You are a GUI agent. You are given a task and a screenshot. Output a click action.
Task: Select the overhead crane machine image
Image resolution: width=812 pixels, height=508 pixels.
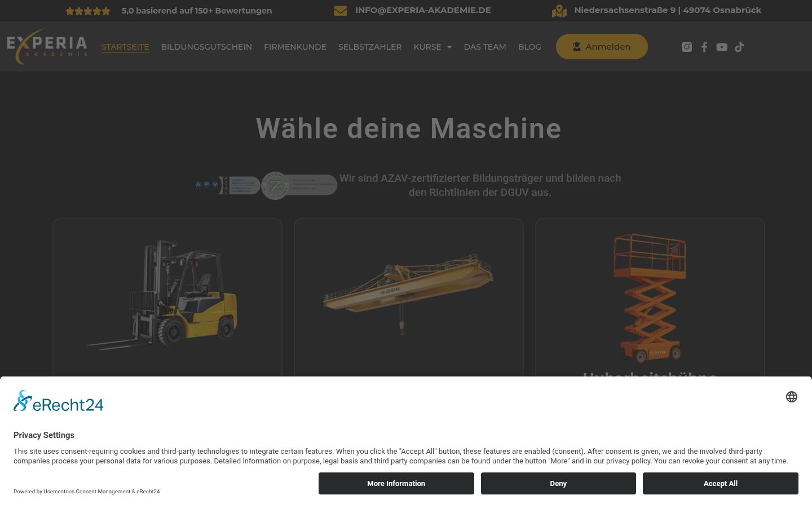click(x=408, y=294)
